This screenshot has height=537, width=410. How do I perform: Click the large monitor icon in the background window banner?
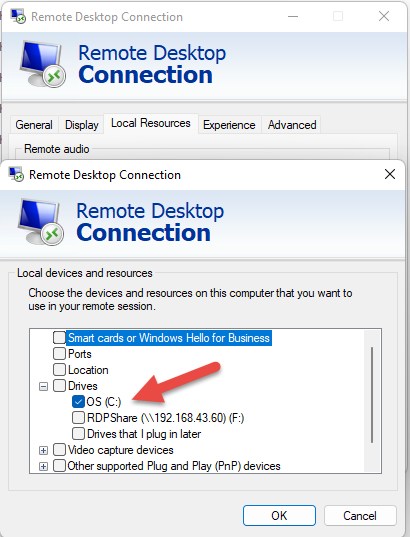43,64
